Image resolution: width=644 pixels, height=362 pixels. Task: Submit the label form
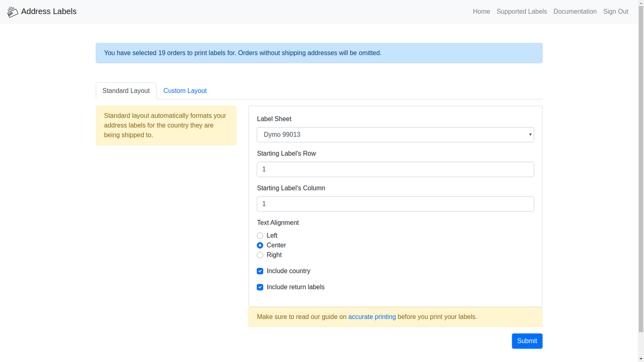click(x=527, y=341)
